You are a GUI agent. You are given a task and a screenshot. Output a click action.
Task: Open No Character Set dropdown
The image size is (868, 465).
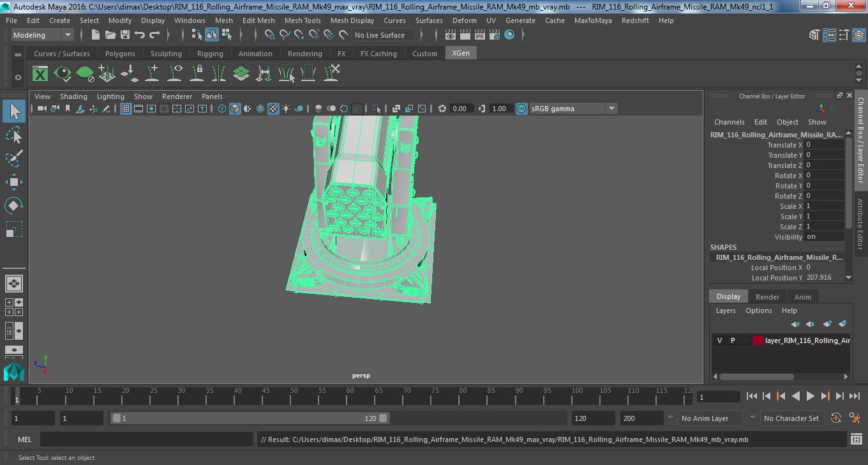tap(791, 418)
